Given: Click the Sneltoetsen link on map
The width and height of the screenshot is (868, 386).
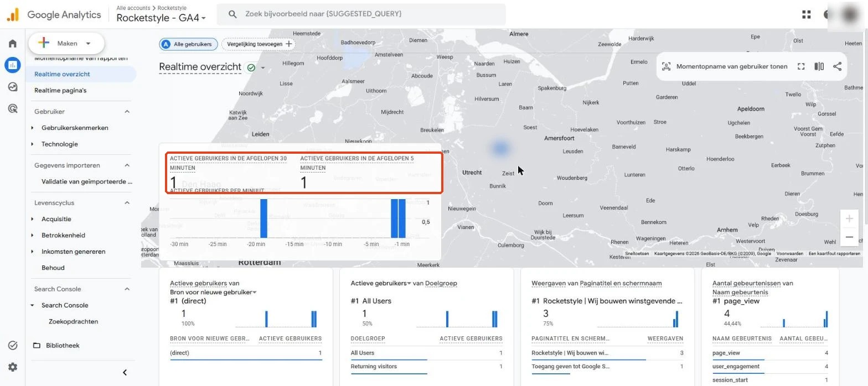Looking at the screenshot, I should (x=637, y=254).
